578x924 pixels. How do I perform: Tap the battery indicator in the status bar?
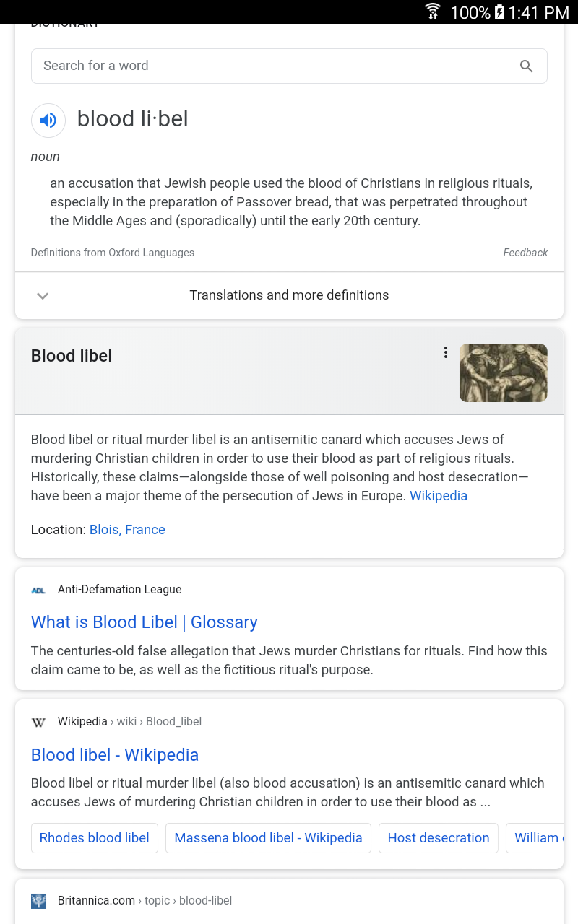click(499, 12)
